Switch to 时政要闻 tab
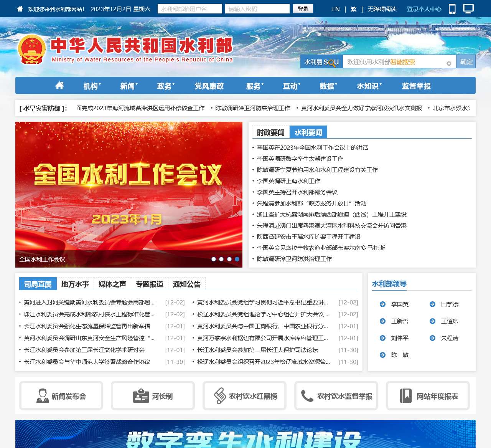Viewport: 491px width, 448px height. point(271,132)
